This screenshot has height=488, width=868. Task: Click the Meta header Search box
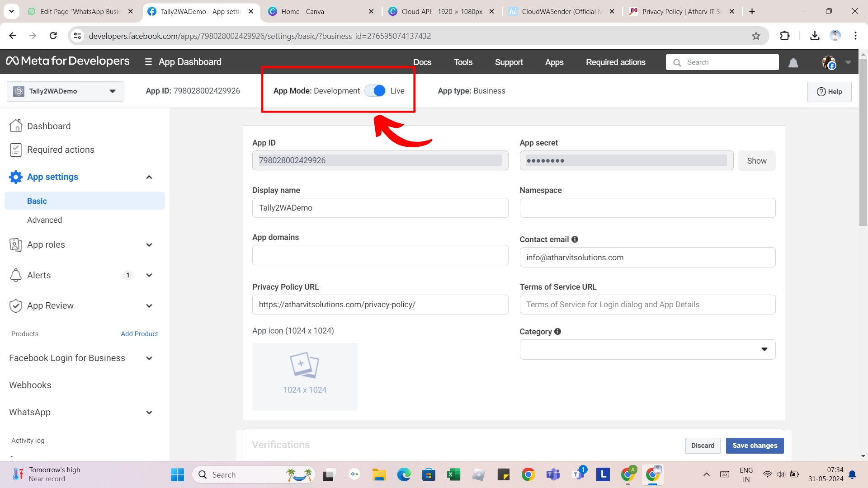[x=722, y=62]
